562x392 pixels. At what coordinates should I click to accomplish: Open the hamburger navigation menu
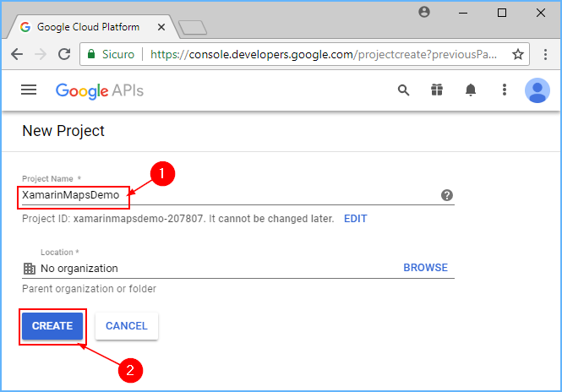click(29, 90)
